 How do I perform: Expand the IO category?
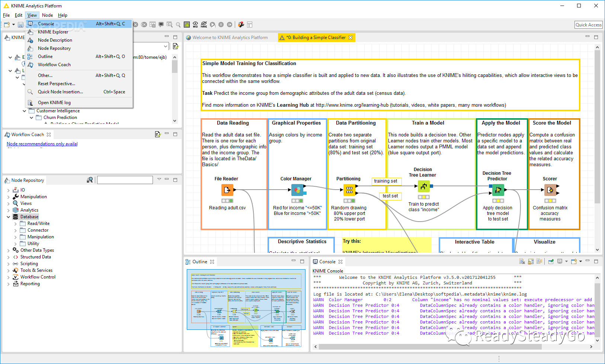pos(9,190)
